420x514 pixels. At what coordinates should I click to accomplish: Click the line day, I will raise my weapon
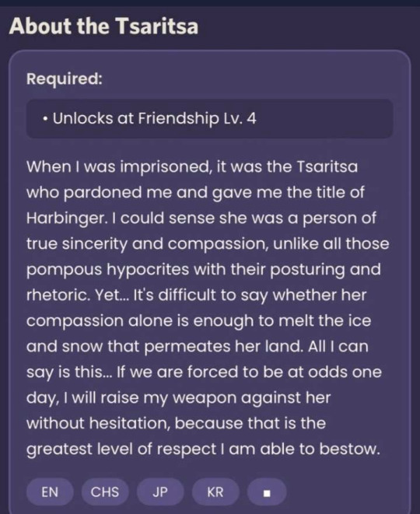(x=178, y=398)
